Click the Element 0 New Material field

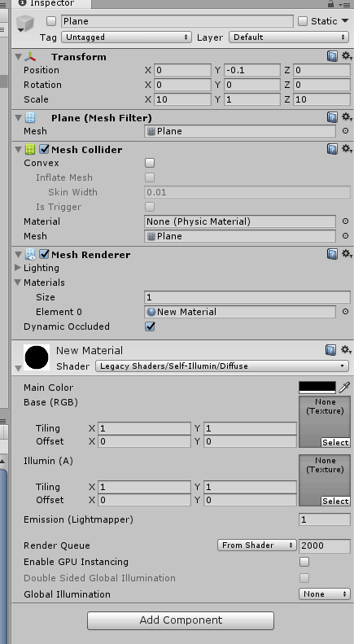(240, 312)
